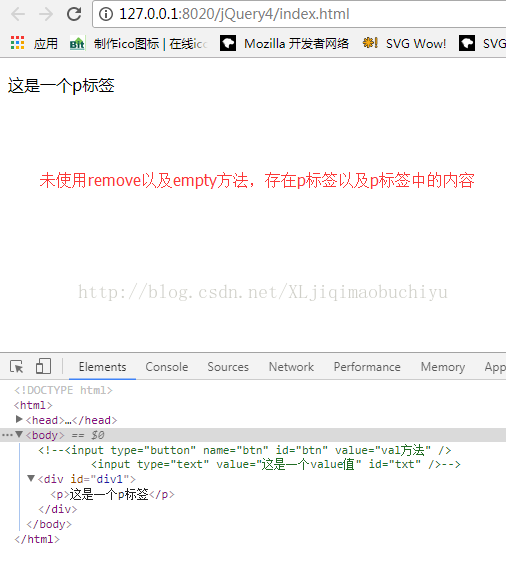The height and width of the screenshot is (563, 506).
Task: Click the Mozilla bookmark favicon
Action: (x=228, y=43)
